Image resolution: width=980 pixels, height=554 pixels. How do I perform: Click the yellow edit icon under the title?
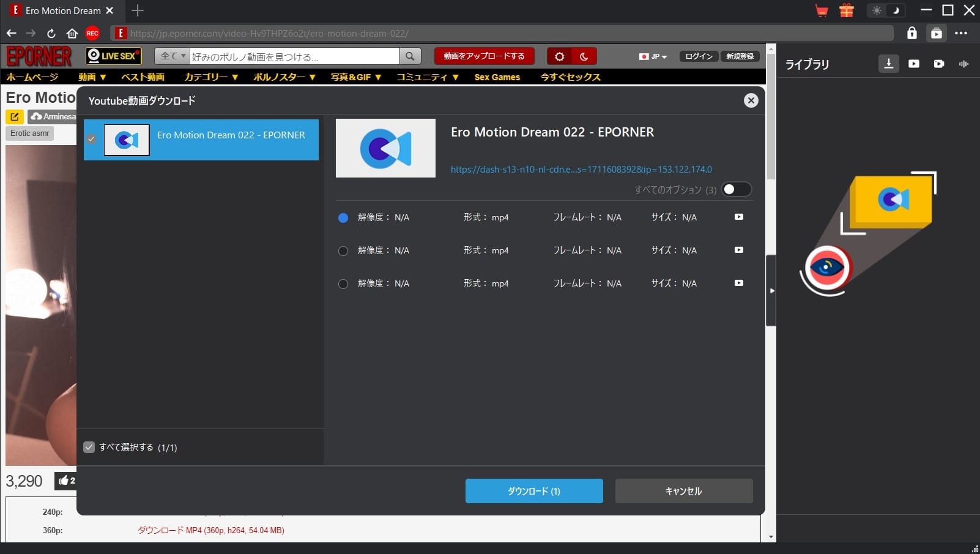(15, 116)
